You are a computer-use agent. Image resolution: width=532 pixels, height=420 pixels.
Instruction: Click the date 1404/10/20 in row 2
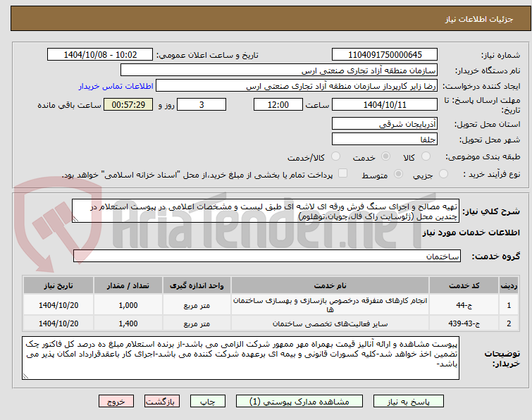(x=58, y=323)
